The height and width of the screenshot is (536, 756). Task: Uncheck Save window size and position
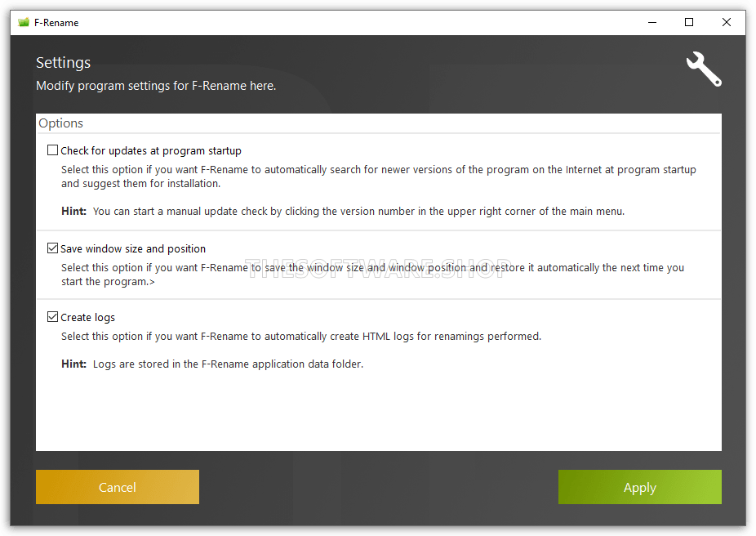pyautogui.click(x=52, y=248)
